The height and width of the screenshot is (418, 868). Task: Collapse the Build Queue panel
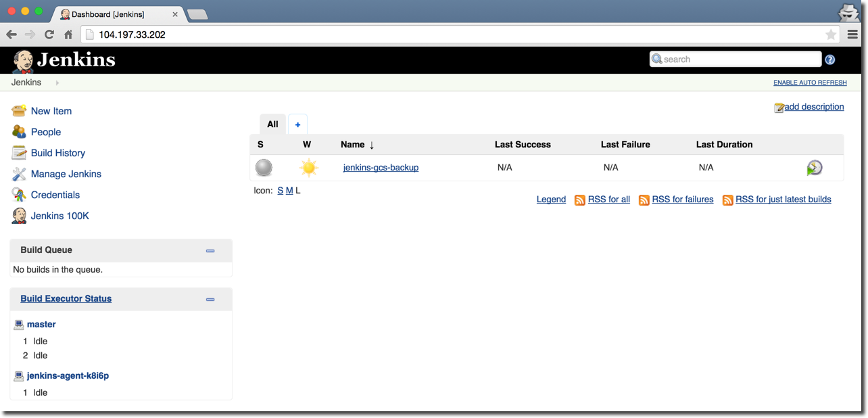[x=210, y=250]
